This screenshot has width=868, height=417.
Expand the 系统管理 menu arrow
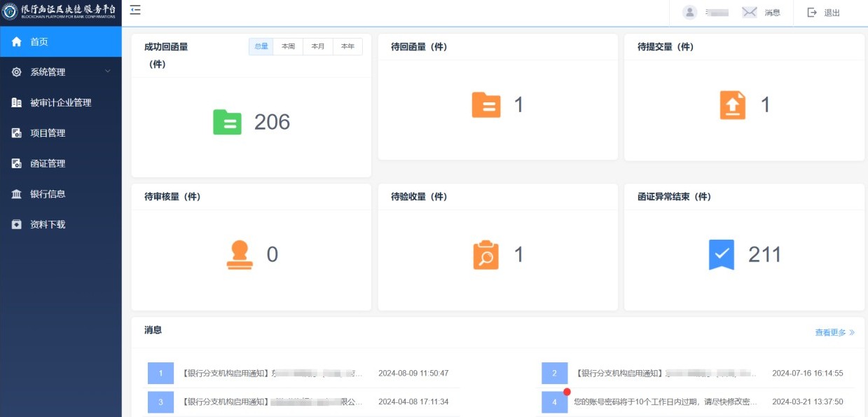(107, 71)
